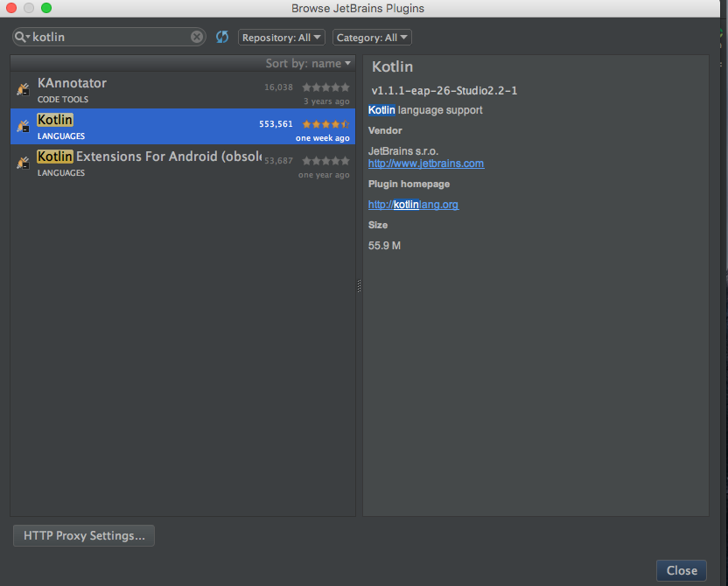Click the 'one year ago' update date
The height and width of the screenshot is (586, 728).
[324, 175]
